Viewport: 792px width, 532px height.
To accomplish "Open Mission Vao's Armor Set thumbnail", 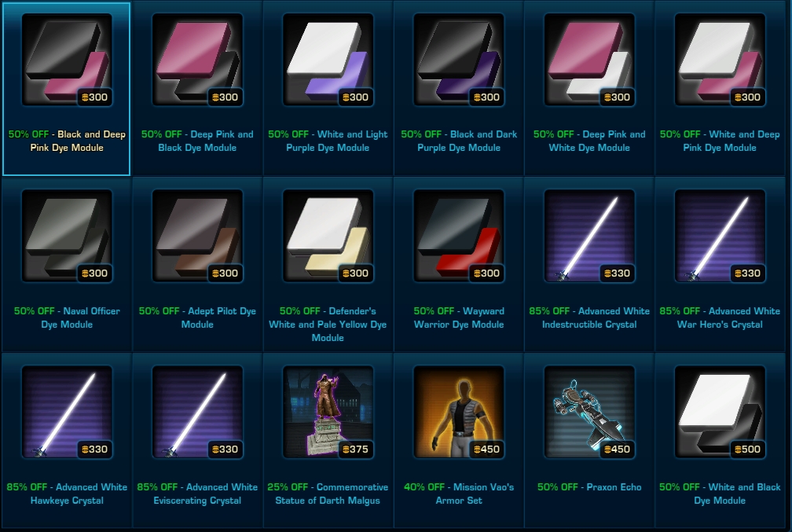I will tap(459, 412).
